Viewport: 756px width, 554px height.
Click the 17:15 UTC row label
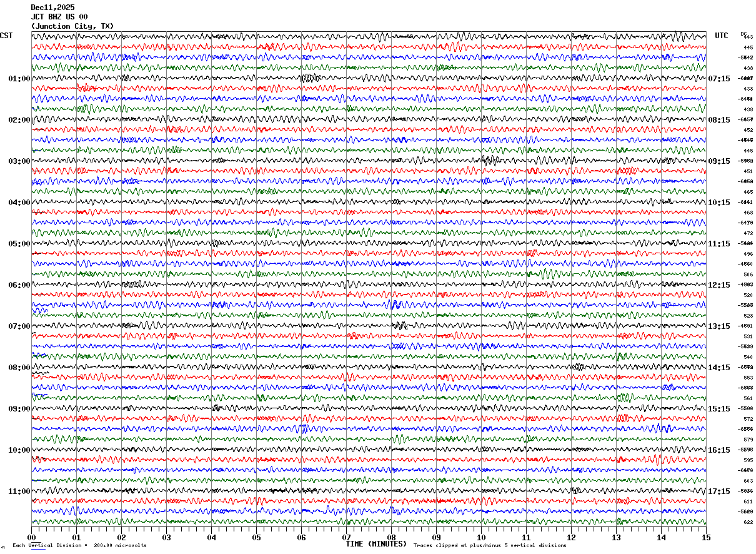point(719,491)
